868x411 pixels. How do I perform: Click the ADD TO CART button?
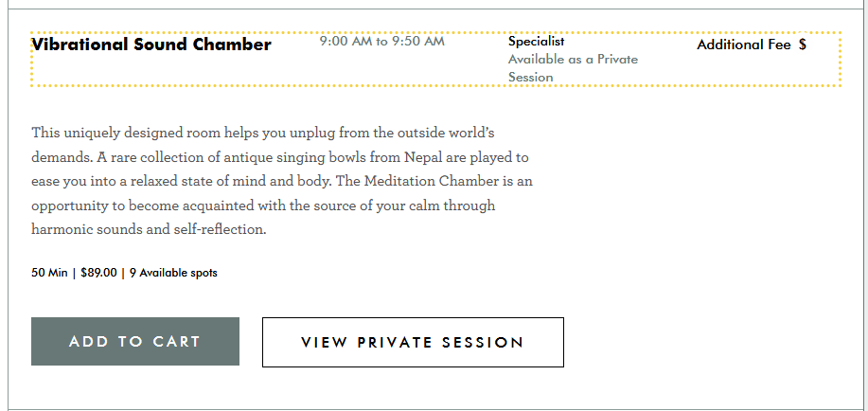(135, 342)
